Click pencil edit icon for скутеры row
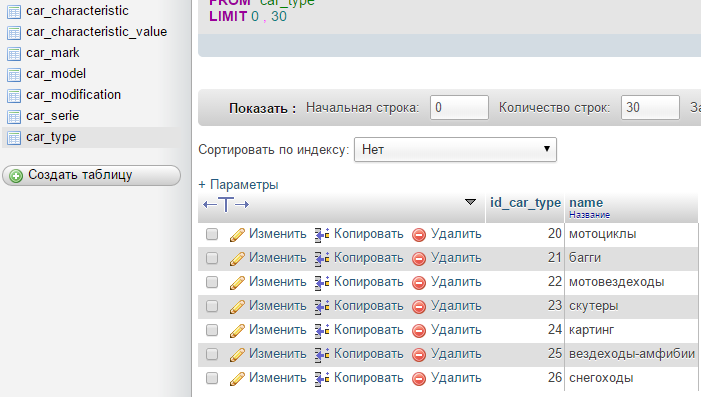 pyautogui.click(x=237, y=307)
